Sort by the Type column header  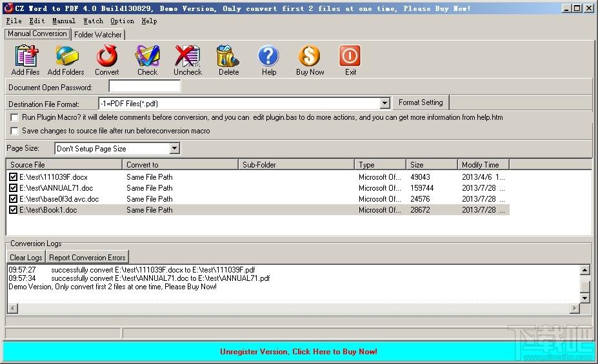[380, 164]
